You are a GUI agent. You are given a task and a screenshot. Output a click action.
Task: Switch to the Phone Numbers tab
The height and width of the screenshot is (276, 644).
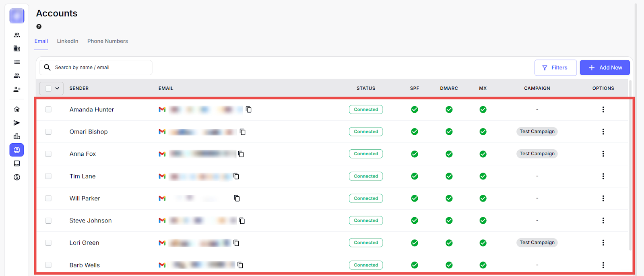[107, 41]
